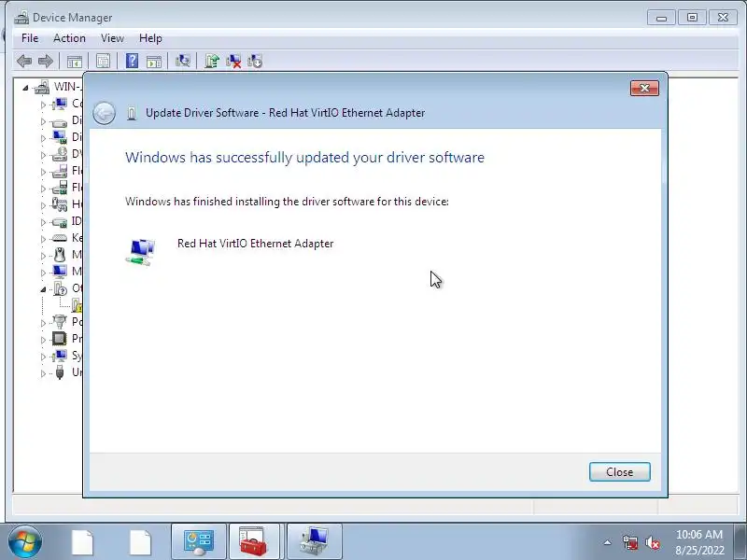This screenshot has width=747, height=560.
Task: Click the network tray icon with red mark
Action: point(630,542)
